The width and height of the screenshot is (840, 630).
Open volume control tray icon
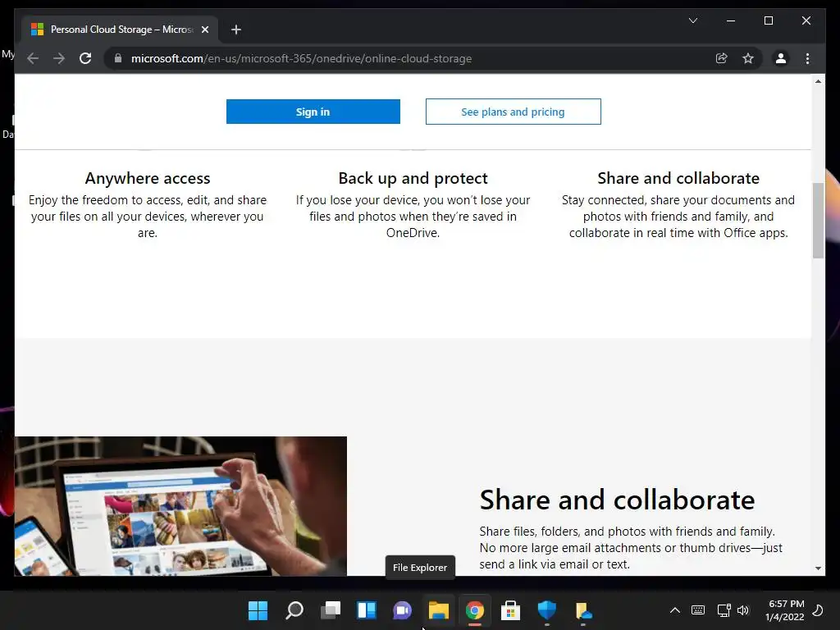click(x=743, y=610)
